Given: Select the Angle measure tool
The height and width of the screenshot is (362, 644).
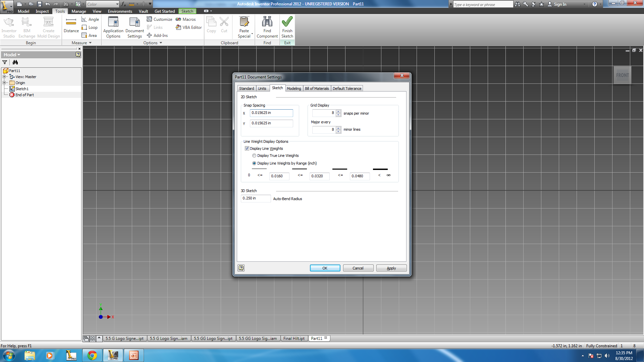Looking at the screenshot, I should (90, 19).
